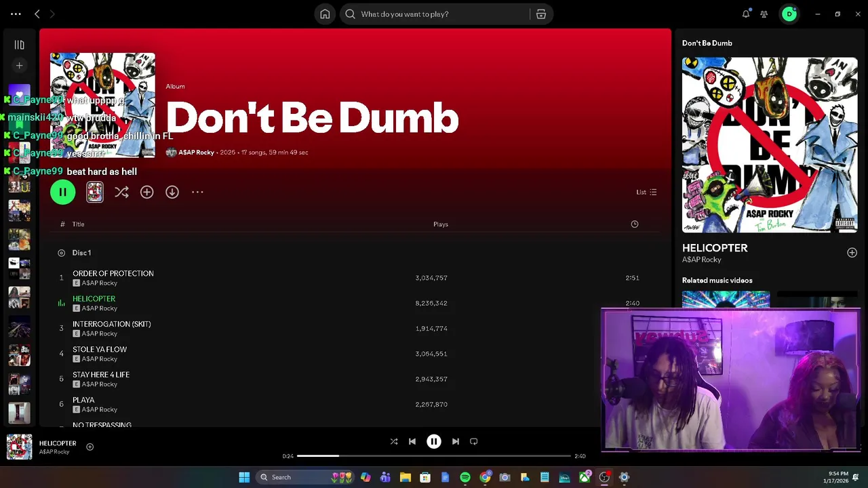This screenshot has width=868, height=488.
Task: Toggle the album preview cover button
Action: pyautogui.click(x=95, y=192)
